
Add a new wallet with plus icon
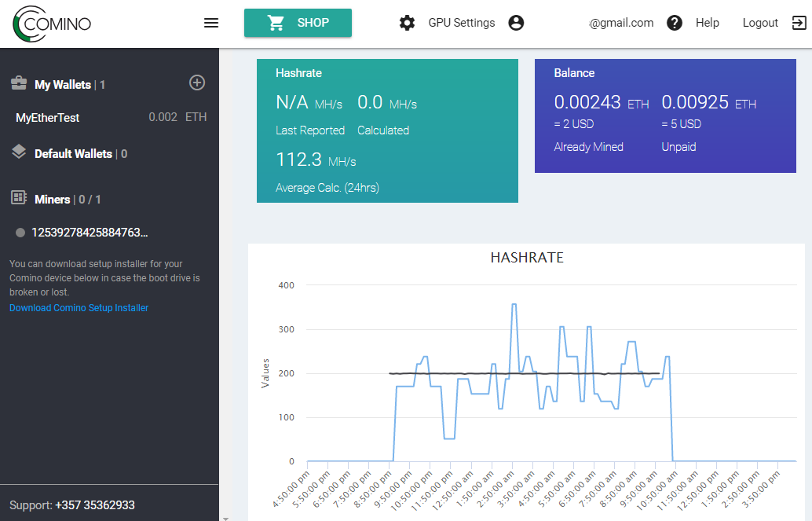click(197, 83)
